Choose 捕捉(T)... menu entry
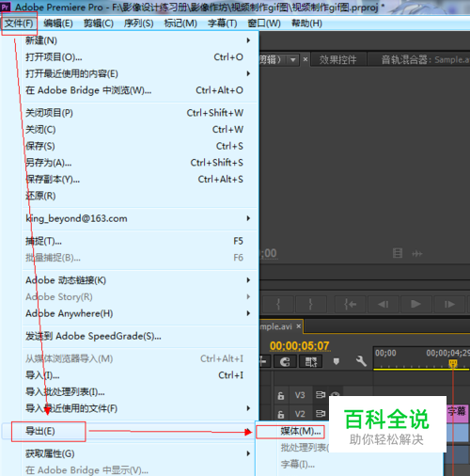This screenshot has width=470, height=476. point(139,241)
